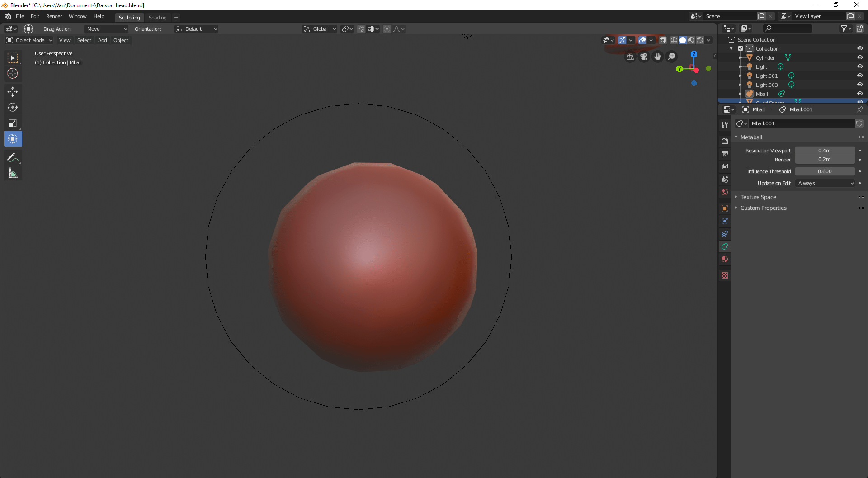This screenshot has width=868, height=478.
Task: Select the Rotate tool in the toolbar
Action: pos(13,107)
